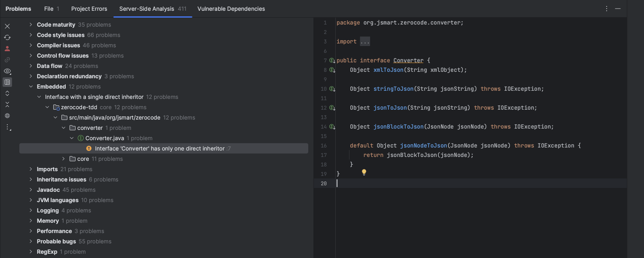Open the three-dot options menu in tab bar
This screenshot has height=258, width=644.
pyautogui.click(x=607, y=9)
